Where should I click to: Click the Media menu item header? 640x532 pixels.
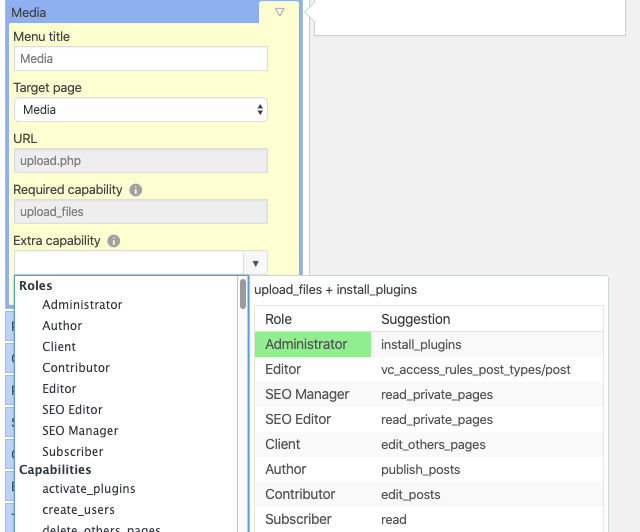134,12
